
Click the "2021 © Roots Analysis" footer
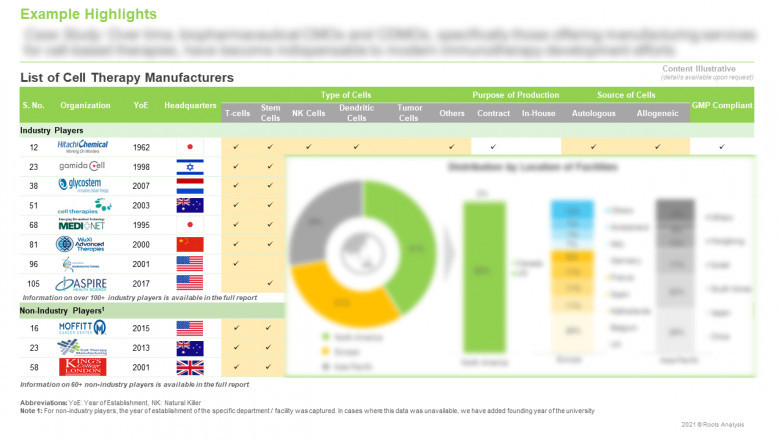click(x=712, y=424)
